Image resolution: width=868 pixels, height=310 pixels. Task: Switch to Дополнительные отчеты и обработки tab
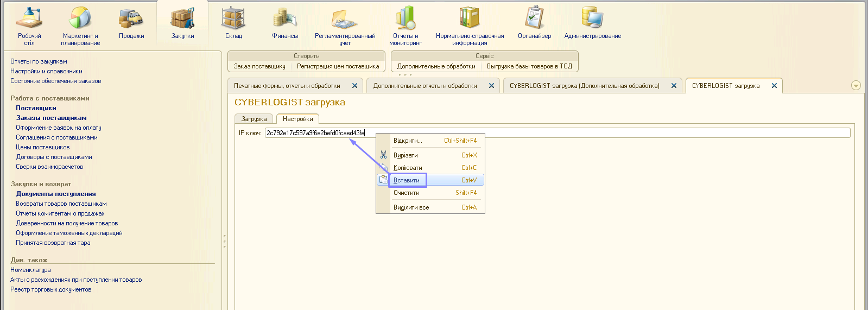pyautogui.click(x=425, y=86)
